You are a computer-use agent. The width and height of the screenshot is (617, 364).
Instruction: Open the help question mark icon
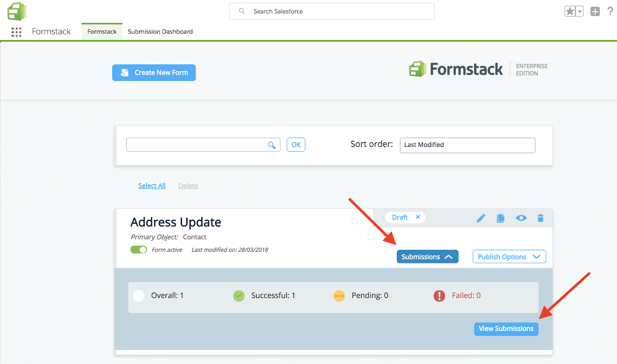tap(610, 11)
